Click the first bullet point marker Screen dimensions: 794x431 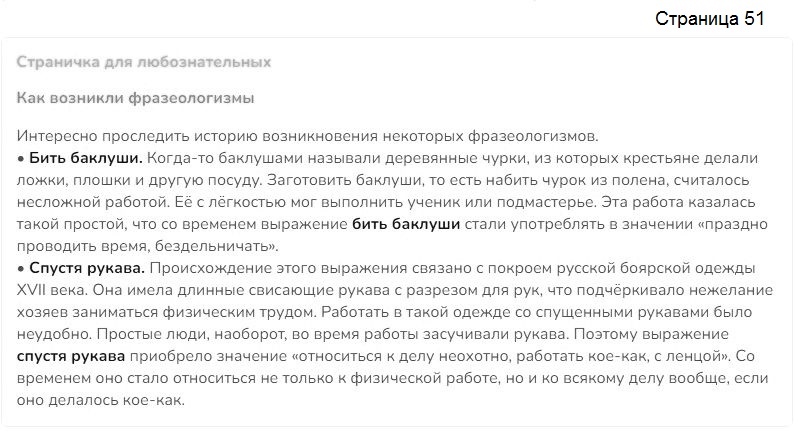[x=21, y=159]
